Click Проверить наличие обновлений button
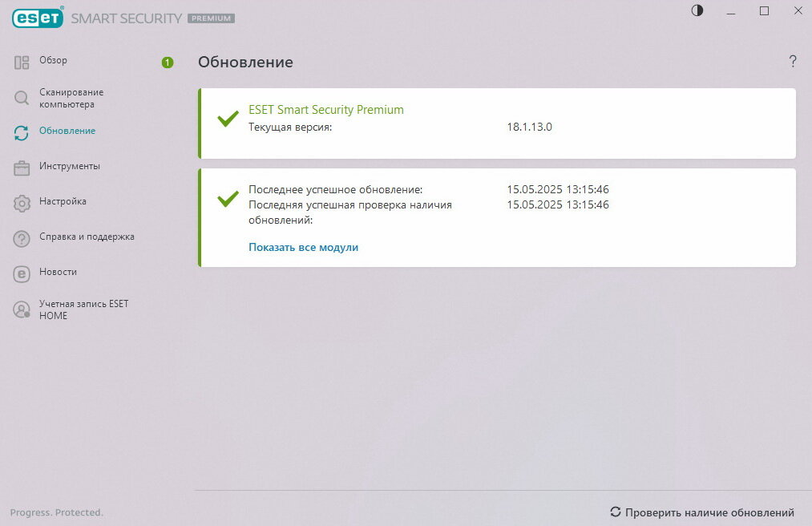 coord(702,512)
